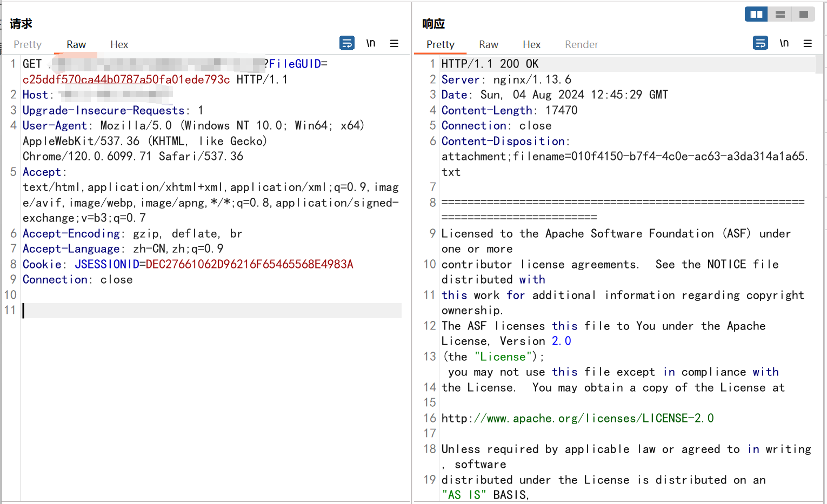Toggle word wrap icon in request panel

[347, 43]
